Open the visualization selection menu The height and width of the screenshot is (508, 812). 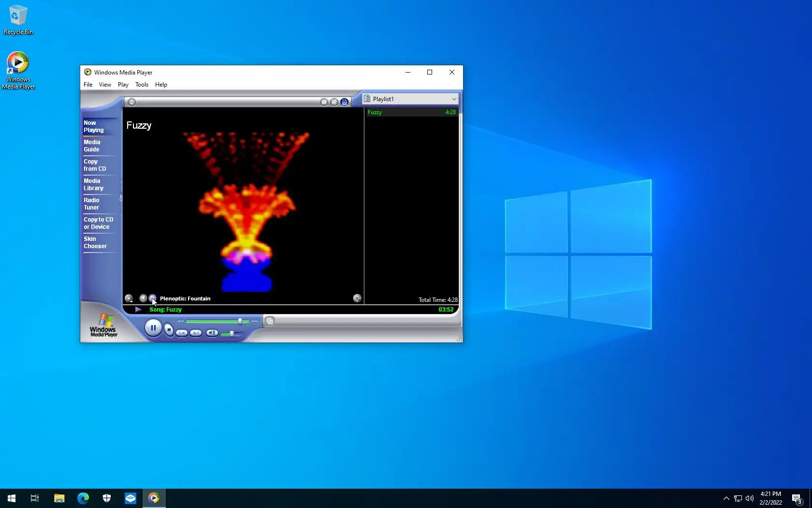click(129, 299)
